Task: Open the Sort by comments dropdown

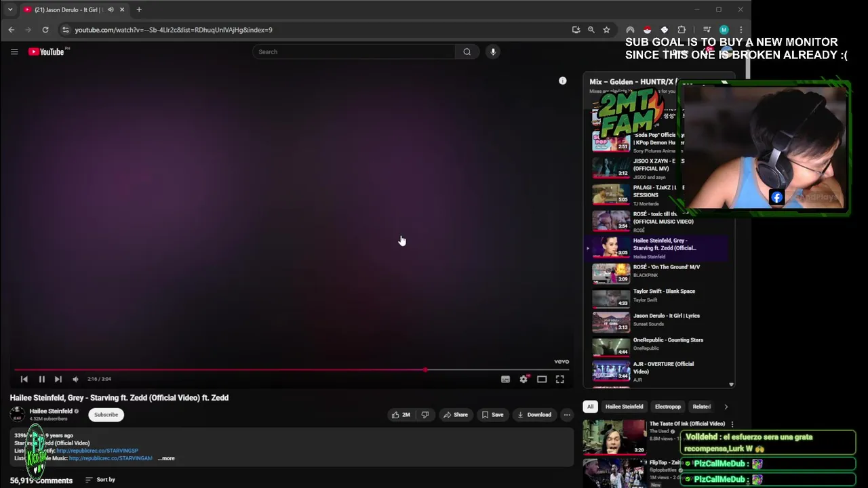Action: pyautogui.click(x=100, y=480)
